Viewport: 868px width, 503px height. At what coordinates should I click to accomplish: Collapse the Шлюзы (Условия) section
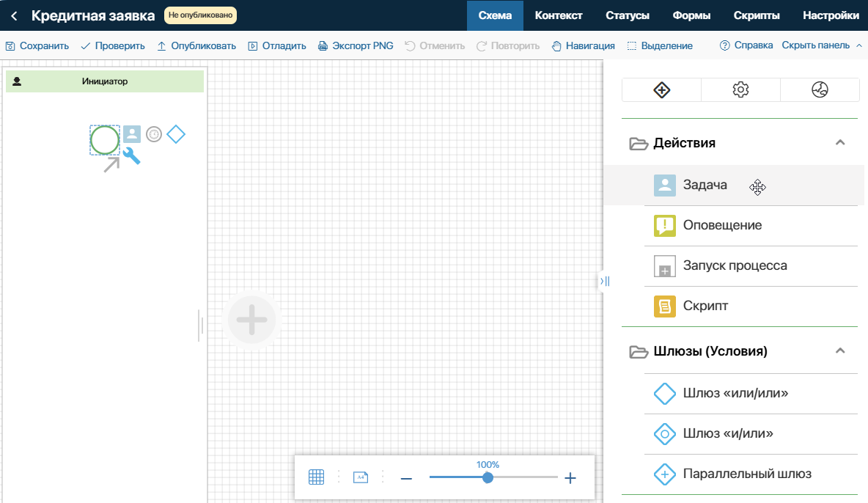pos(839,351)
